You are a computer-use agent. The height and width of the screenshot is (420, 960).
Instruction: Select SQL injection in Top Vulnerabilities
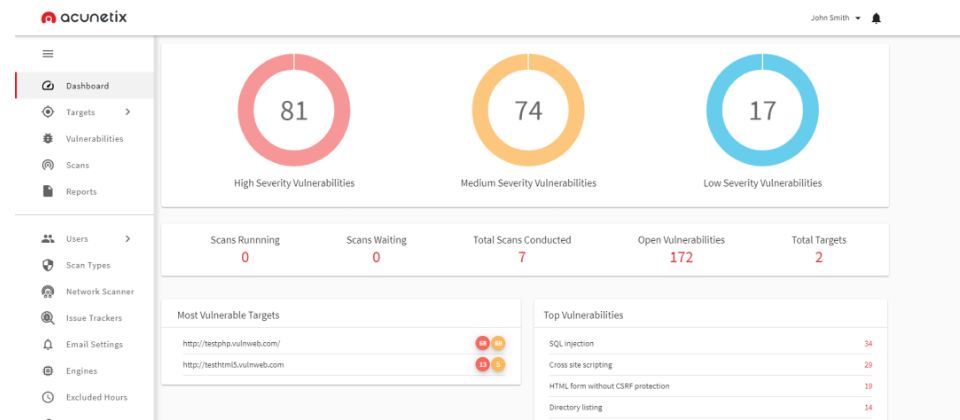coord(572,344)
